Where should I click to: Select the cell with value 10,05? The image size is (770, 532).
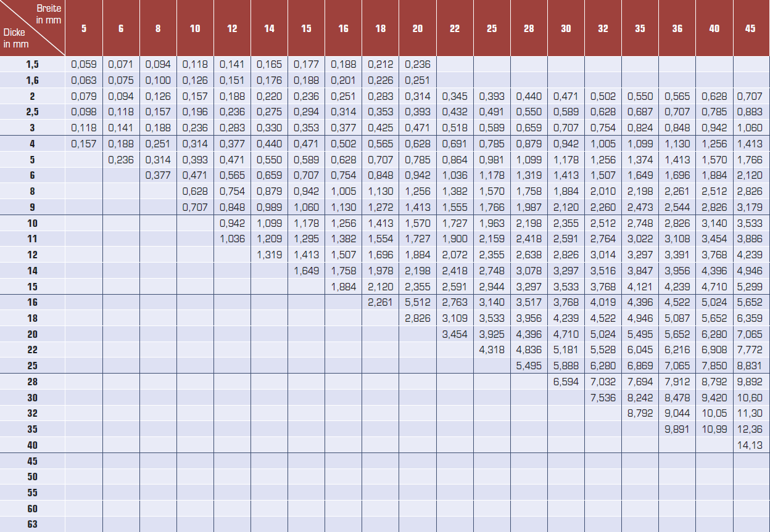[714, 413]
